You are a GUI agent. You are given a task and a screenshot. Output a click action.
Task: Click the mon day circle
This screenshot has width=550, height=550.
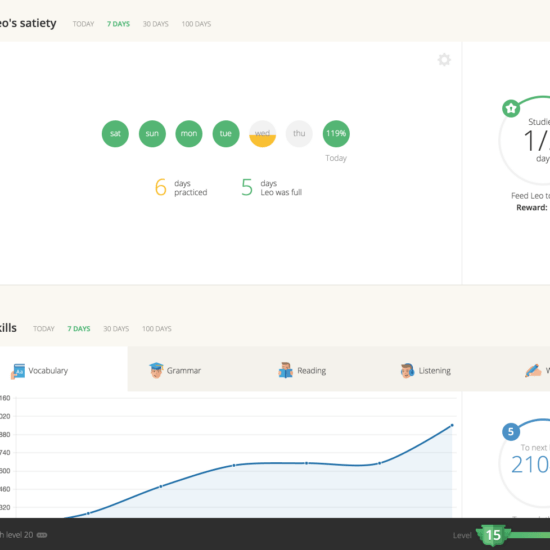[189, 134]
